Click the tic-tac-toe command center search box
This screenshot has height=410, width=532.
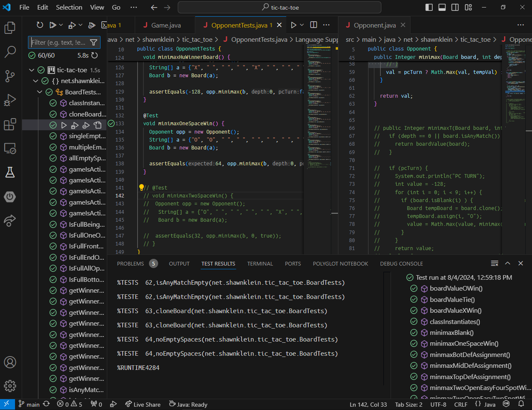(280, 8)
